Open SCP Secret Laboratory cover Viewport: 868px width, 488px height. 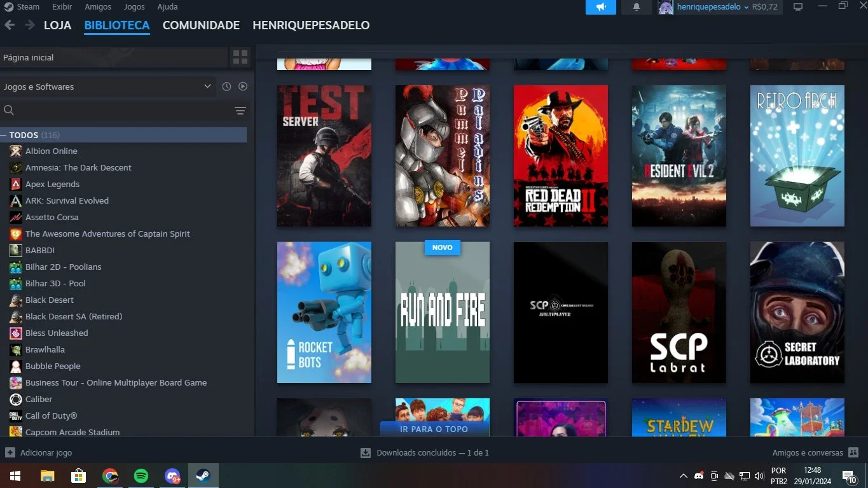797,312
